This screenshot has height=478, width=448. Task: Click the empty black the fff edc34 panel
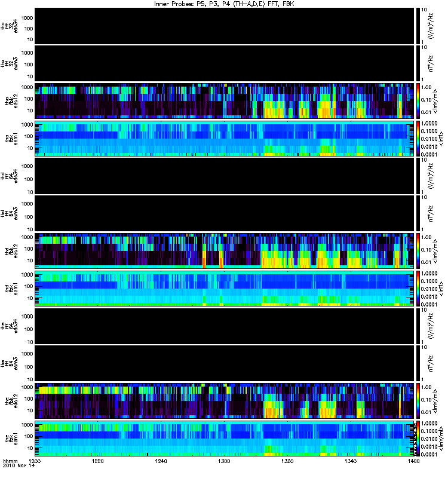coord(225,326)
